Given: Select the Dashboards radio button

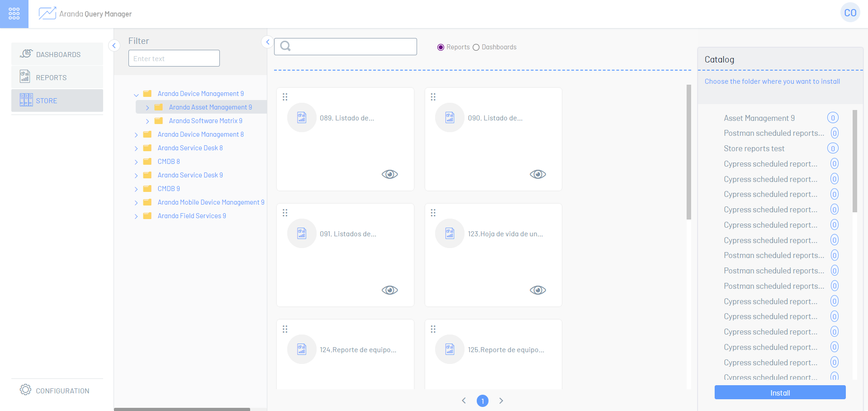Looking at the screenshot, I should tap(476, 48).
